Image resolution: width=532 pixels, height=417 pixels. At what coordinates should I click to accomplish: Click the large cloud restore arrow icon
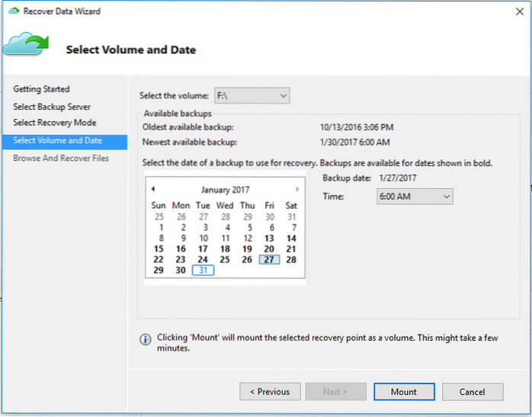click(x=26, y=43)
